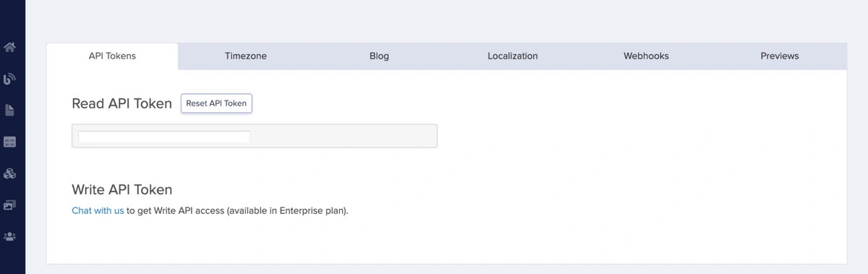Open the Webhooks tab

646,56
